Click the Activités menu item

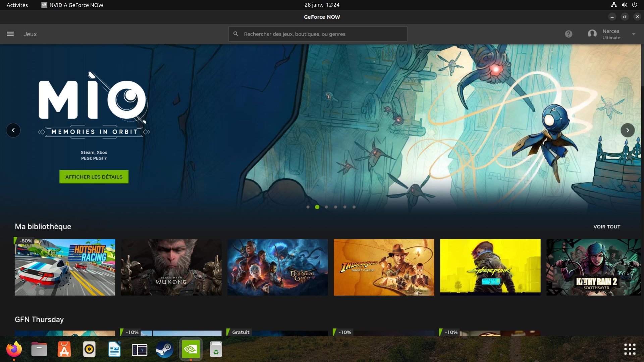click(16, 5)
